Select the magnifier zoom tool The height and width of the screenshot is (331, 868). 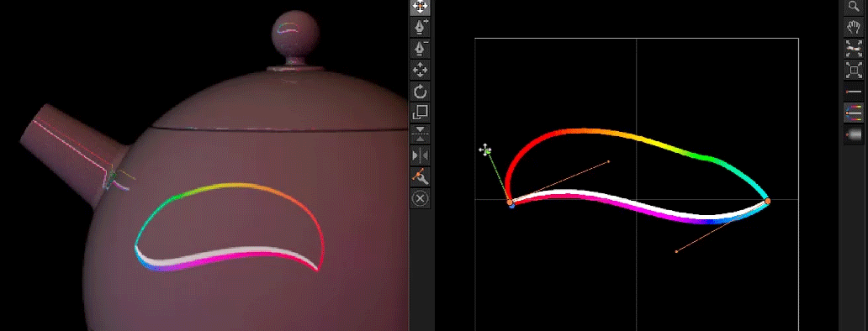coord(854,7)
